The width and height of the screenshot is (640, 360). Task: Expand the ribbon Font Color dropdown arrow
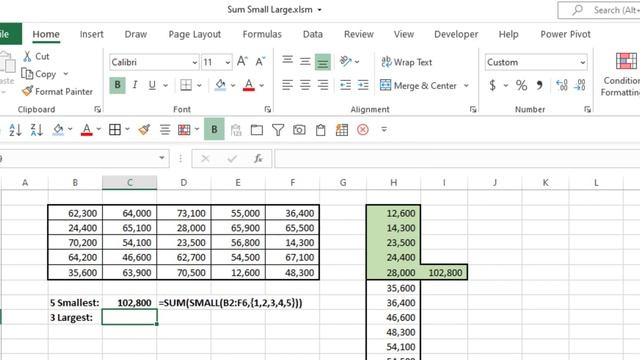tap(262, 85)
